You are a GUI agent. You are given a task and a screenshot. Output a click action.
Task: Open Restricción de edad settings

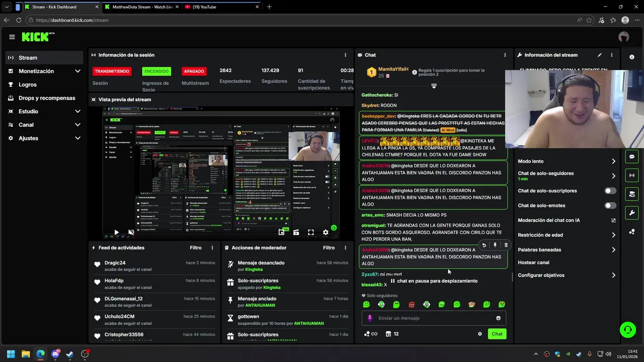(x=567, y=235)
